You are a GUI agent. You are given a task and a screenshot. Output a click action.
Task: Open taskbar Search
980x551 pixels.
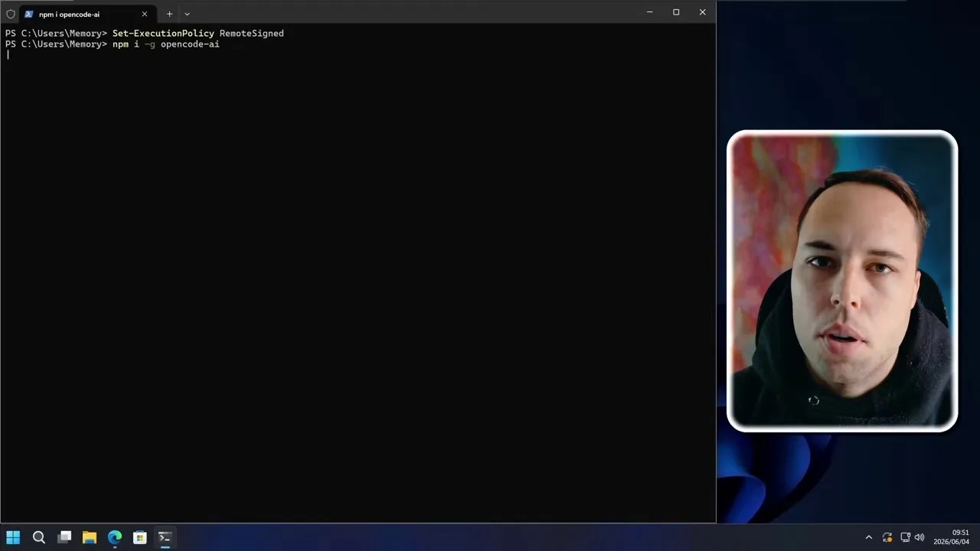tap(39, 537)
